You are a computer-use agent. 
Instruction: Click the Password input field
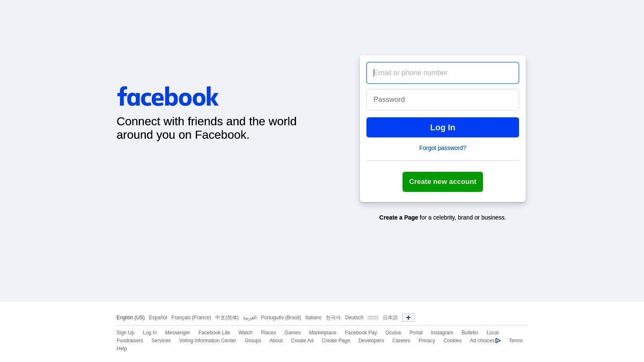[x=443, y=100]
